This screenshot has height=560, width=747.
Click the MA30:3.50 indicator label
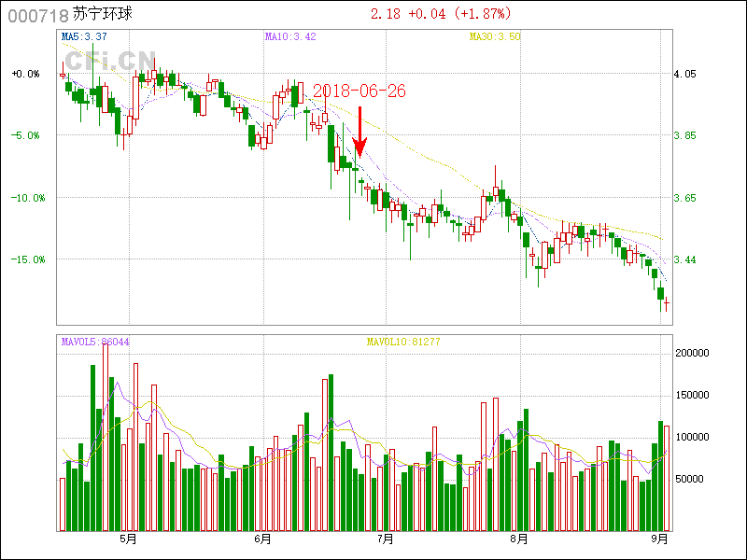point(495,36)
